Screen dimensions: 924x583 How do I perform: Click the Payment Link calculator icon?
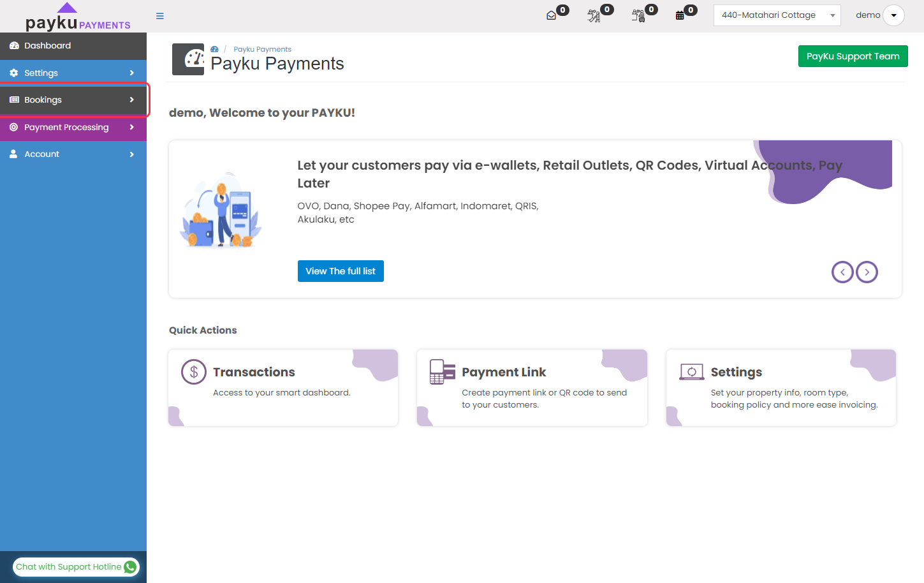tap(443, 372)
